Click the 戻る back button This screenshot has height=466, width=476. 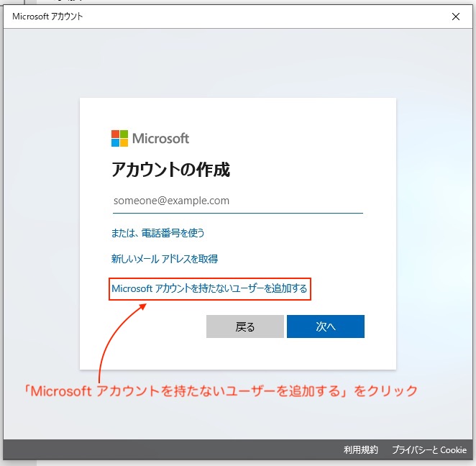coord(245,326)
